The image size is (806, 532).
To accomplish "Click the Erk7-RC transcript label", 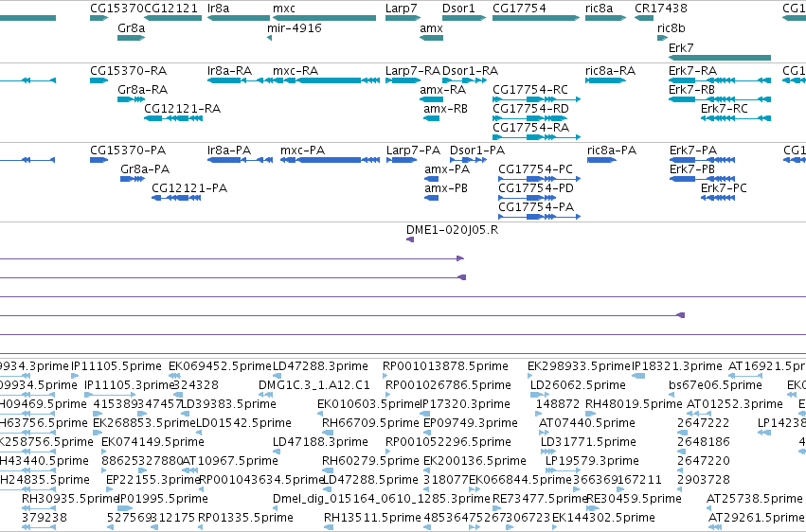I will click(x=724, y=108).
